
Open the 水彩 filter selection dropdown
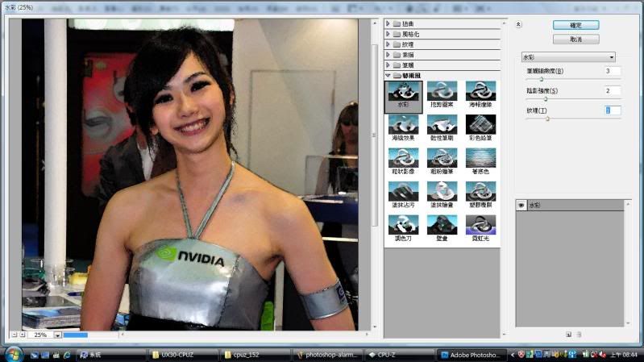568,57
